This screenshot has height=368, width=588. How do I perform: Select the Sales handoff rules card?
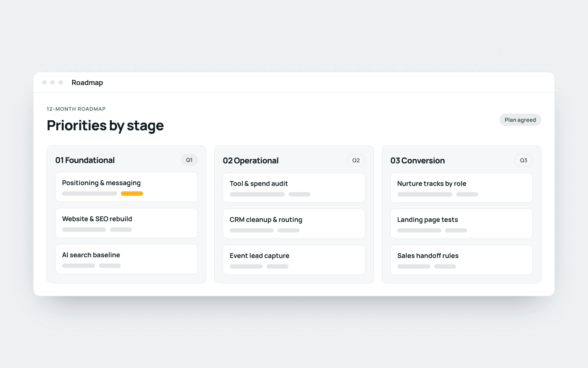click(462, 260)
